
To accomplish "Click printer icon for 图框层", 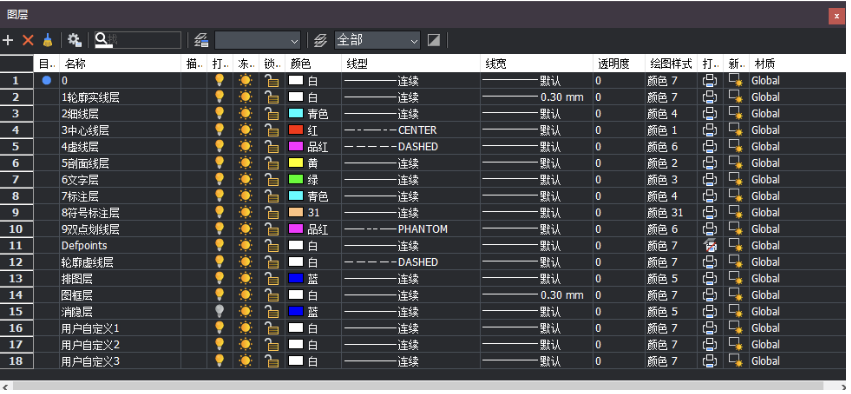I will tap(710, 295).
